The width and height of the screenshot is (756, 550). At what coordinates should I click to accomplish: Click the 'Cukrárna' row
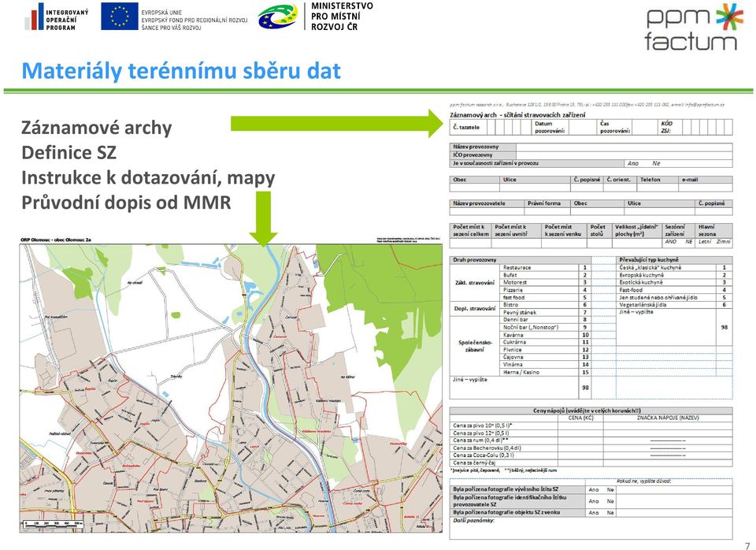tap(545, 341)
